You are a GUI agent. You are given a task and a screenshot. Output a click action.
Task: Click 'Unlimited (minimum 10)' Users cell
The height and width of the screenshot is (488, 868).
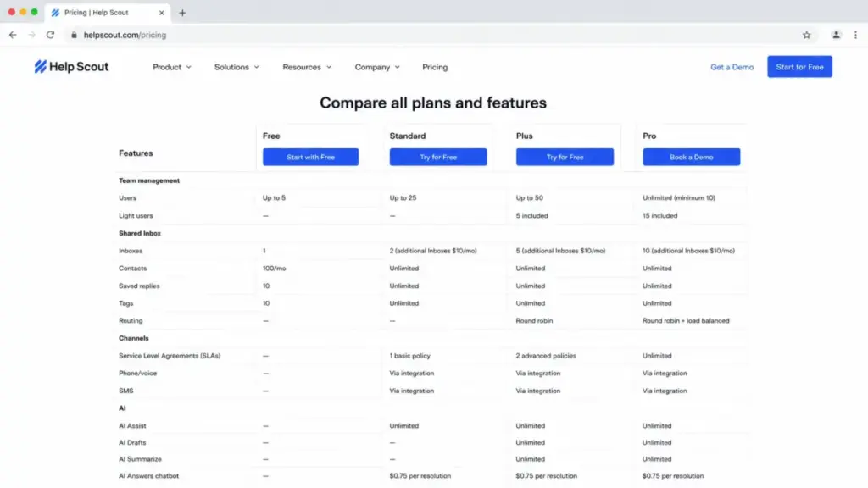coord(679,197)
